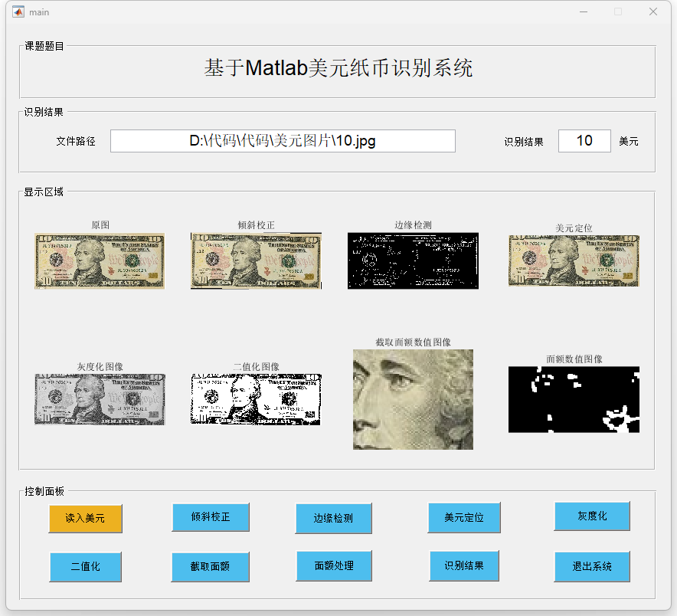Click the 二值化图像 binary image

(x=256, y=399)
